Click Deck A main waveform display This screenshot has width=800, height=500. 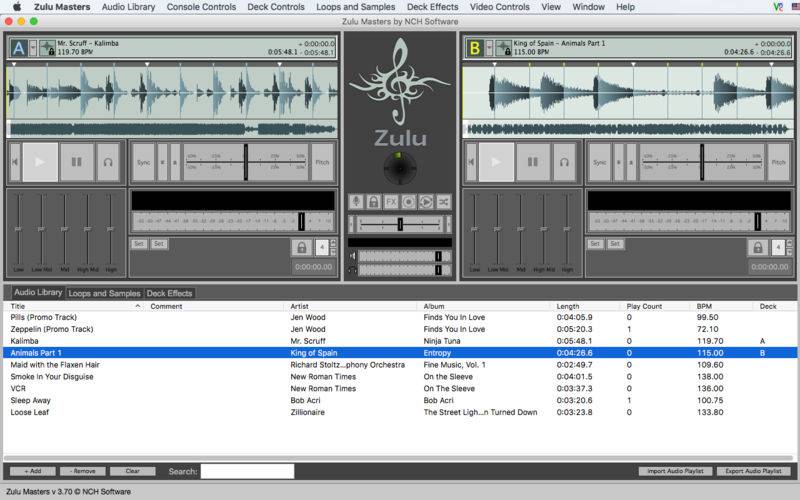172,92
